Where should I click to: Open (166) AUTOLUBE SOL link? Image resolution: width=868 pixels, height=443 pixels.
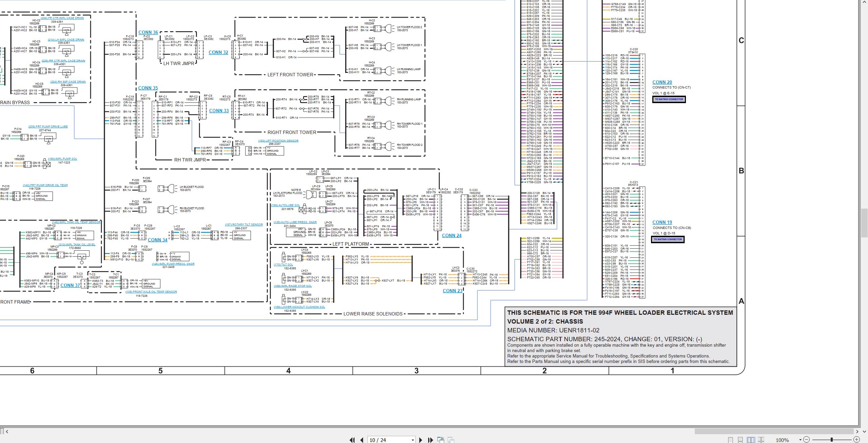(285, 205)
